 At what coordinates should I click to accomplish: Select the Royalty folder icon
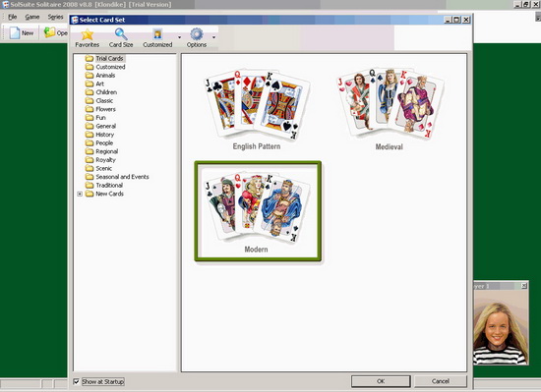pyautogui.click(x=90, y=160)
